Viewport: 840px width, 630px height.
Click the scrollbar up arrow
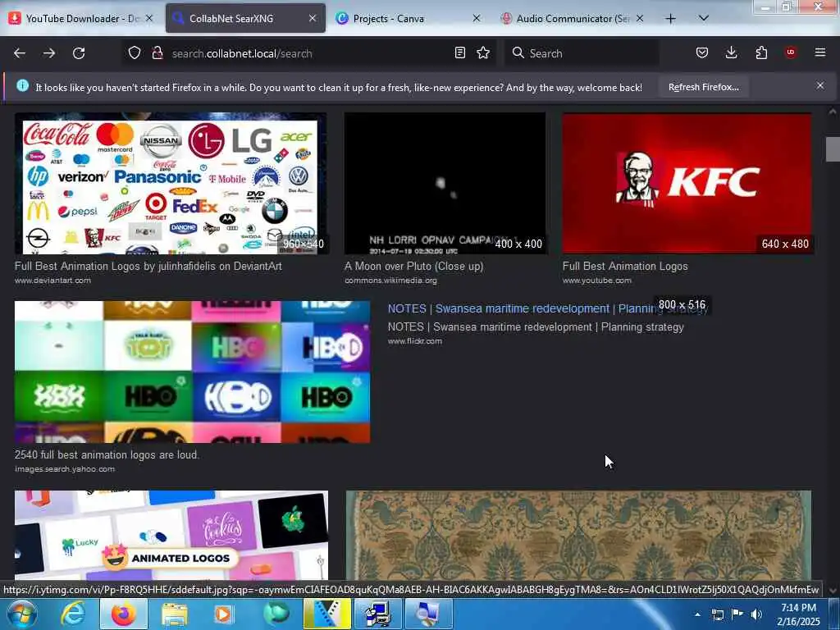pos(832,112)
